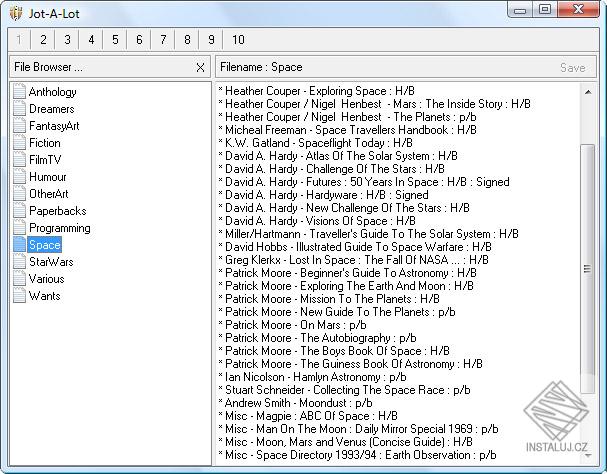Click the line "Ian Nicolson - Hamlyn Astronomy"
This screenshot has height=474, width=607.
pos(312,377)
